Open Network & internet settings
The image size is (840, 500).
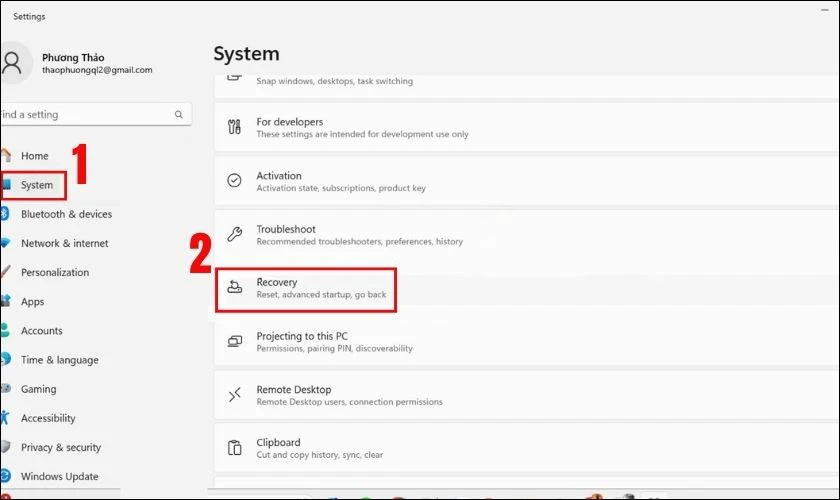[64, 243]
